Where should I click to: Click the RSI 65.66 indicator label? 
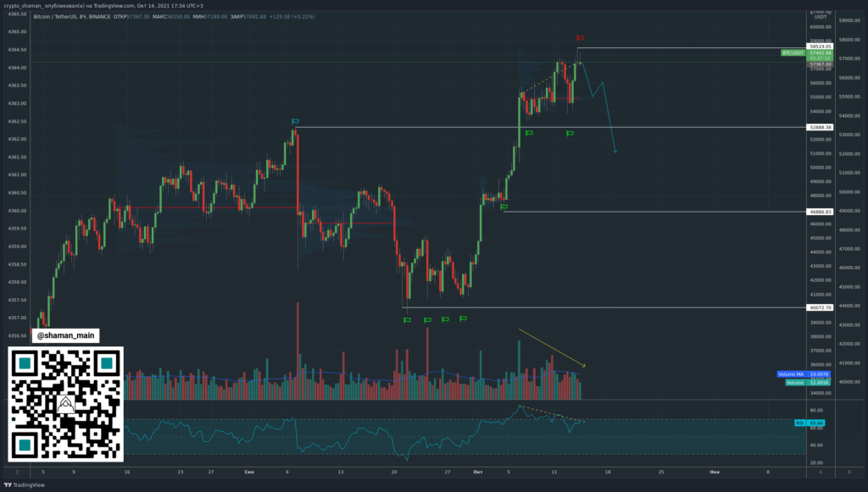coord(798,423)
